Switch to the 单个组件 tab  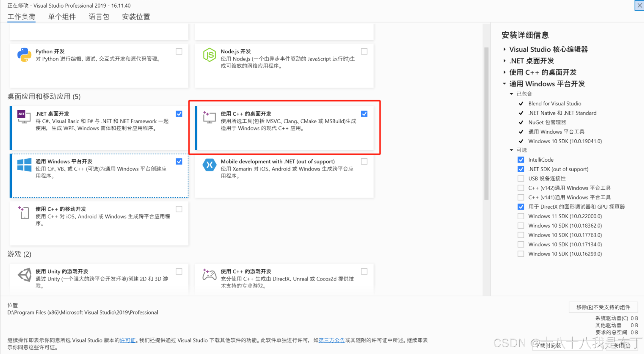[62, 16]
